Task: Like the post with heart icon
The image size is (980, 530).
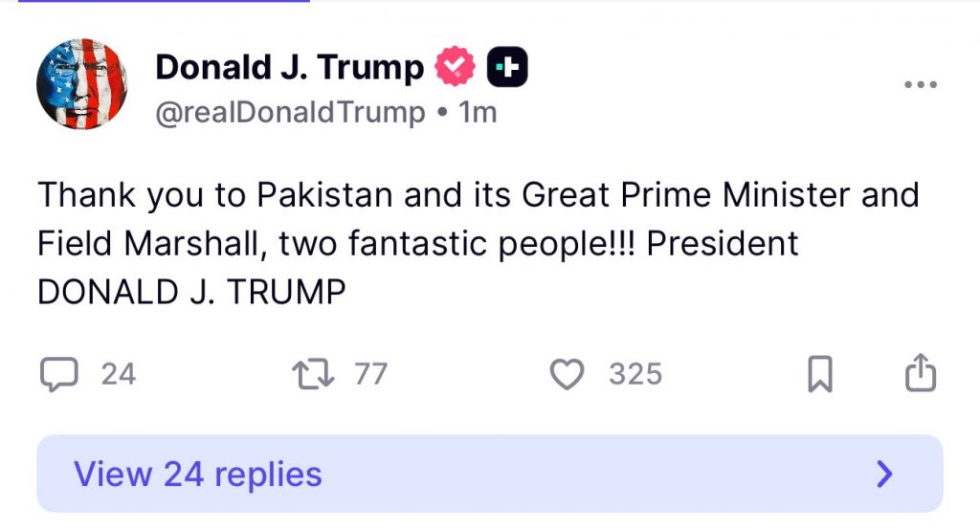Action: coord(568,374)
